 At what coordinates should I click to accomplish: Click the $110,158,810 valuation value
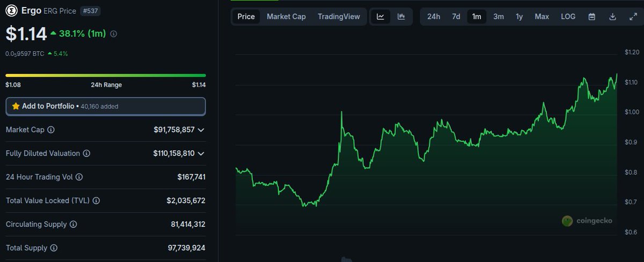174,153
